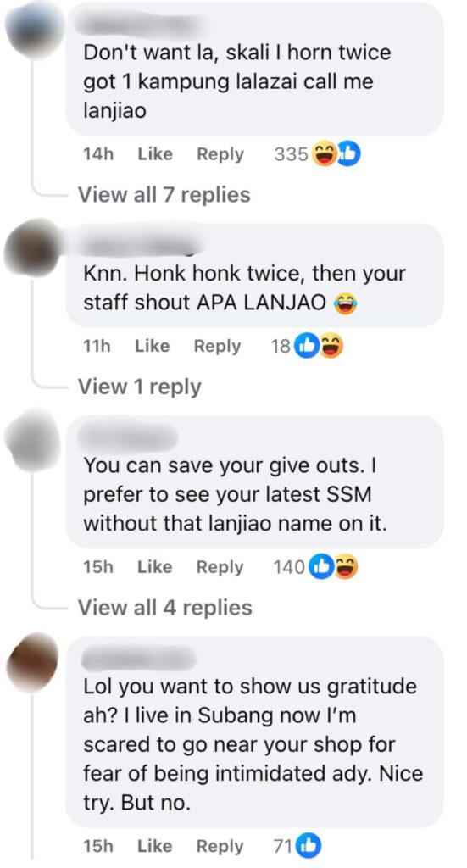Reply to the latest SSM comment

220,567
